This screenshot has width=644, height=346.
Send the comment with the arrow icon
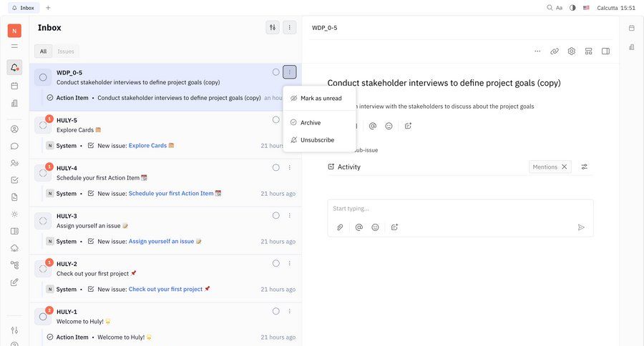581,227
